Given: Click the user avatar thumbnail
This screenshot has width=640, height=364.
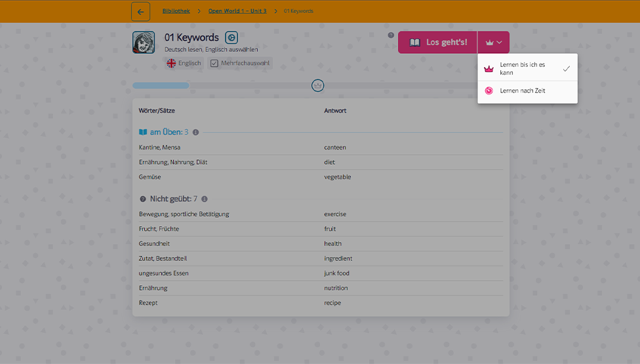Looking at the screenshot, I should [144, 42].
